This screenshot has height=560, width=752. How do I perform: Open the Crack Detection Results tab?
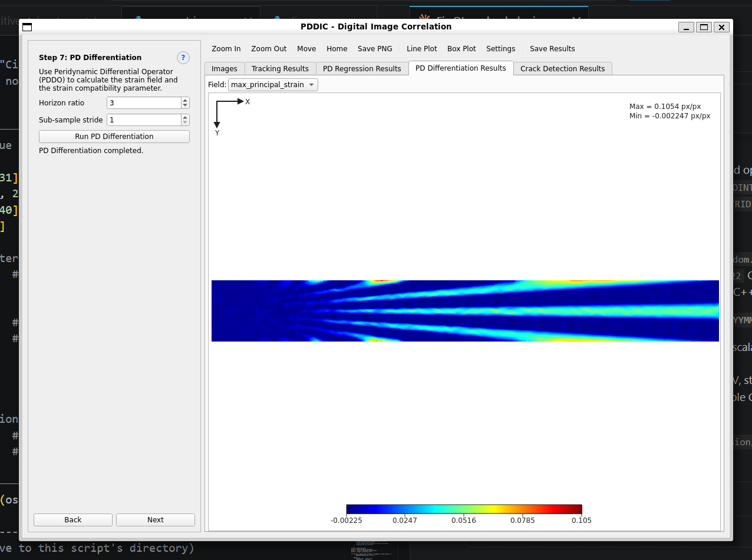tap(563, 69)
